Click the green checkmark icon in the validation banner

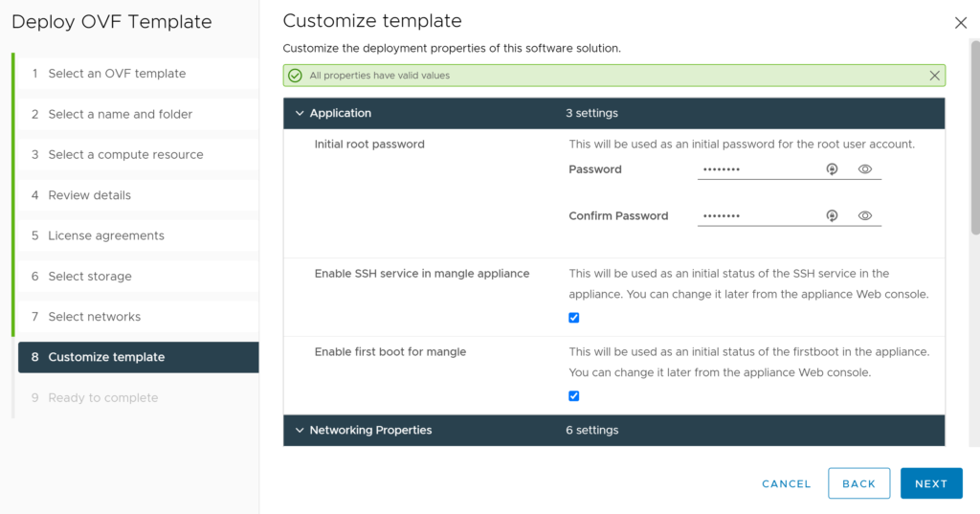(295, 76)
